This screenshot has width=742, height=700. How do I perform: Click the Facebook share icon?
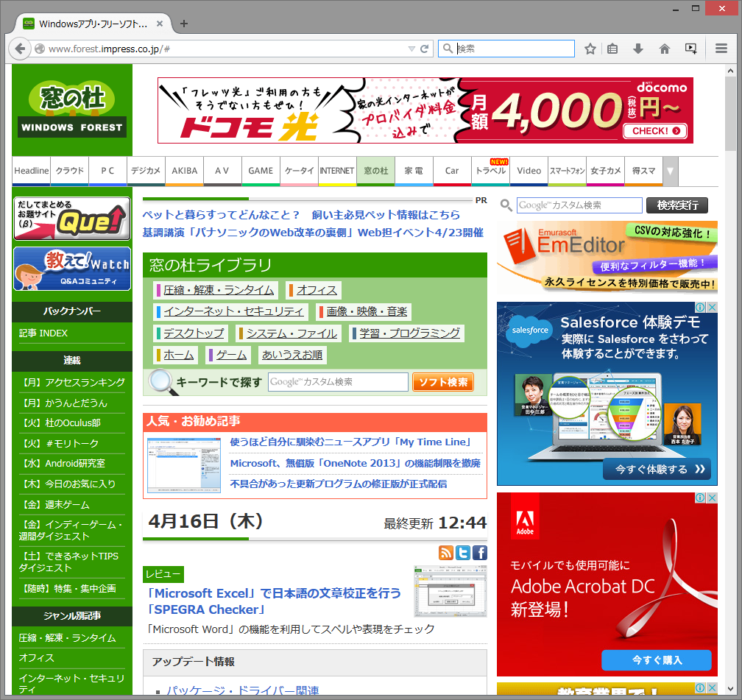coord(479,552)
